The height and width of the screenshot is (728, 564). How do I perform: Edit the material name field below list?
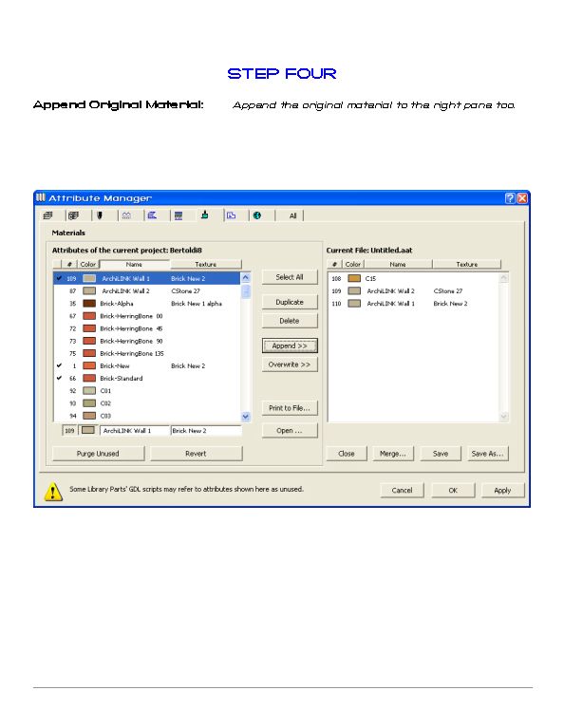point(135,431)
